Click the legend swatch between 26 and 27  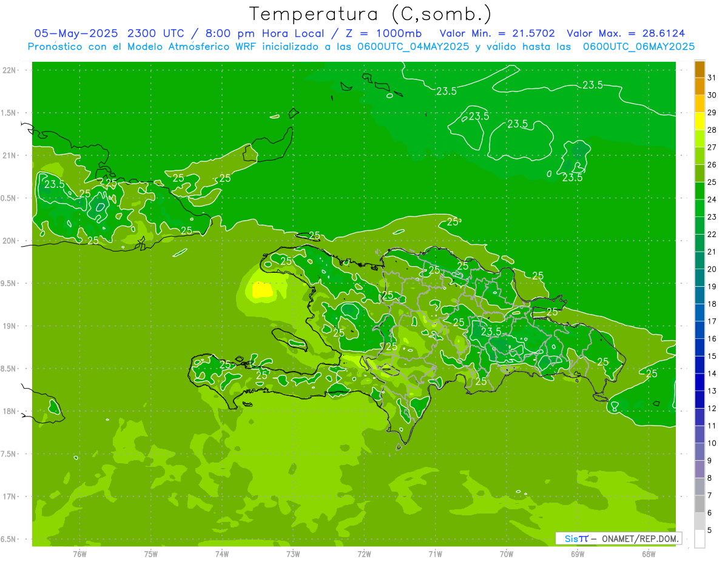[x=699, y=156]
